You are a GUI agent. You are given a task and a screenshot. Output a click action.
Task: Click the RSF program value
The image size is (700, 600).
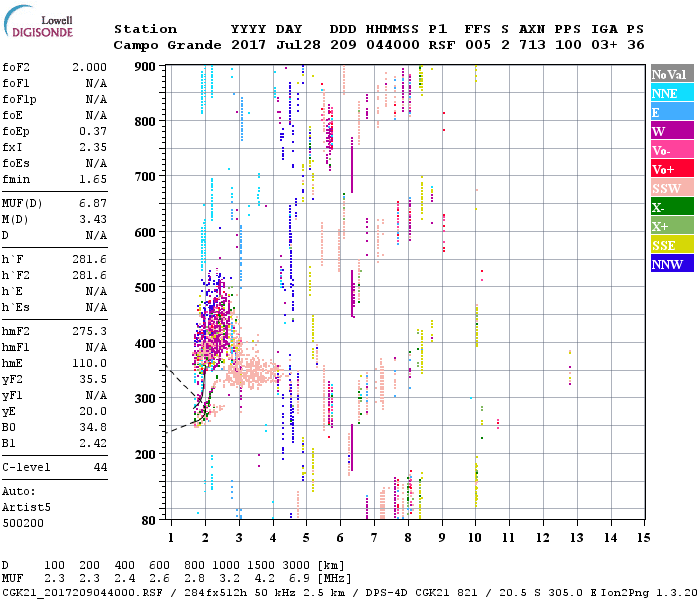pyautogui.click(x=442, y=45)
